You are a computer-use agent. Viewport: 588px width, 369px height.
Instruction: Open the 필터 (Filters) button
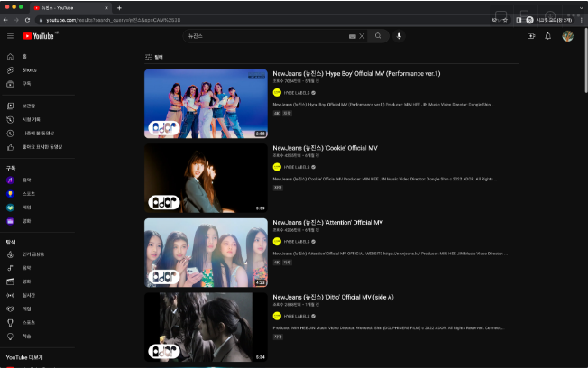tap(153, 57)
